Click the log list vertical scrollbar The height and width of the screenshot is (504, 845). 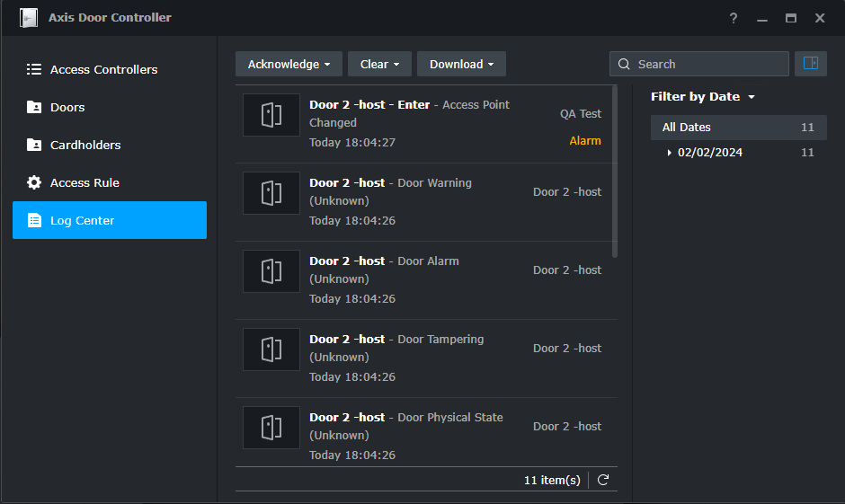pos(615,172)
